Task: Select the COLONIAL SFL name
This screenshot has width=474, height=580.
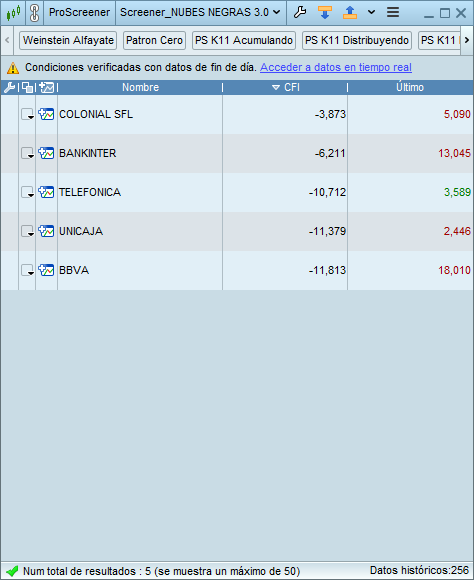Action: click(x=96, y=114)
